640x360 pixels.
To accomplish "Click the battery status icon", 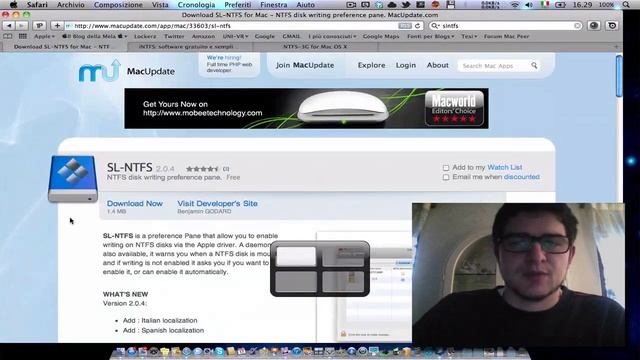I will [560, 5].
